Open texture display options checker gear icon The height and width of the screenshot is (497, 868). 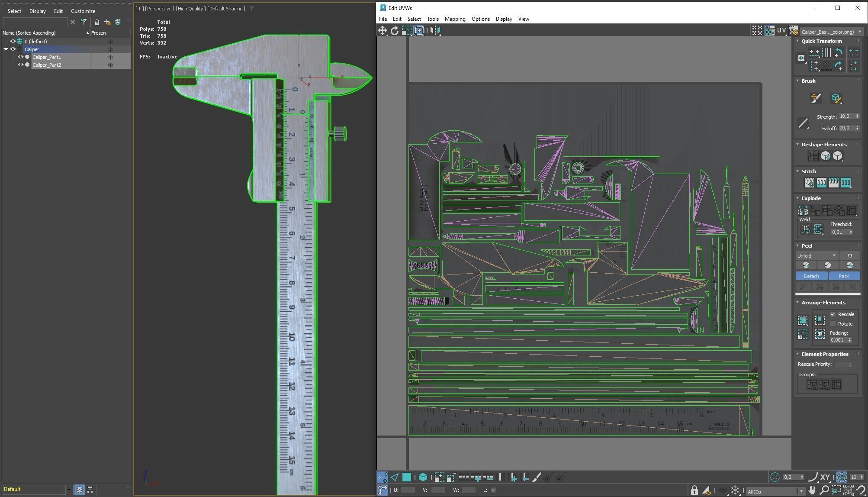coord(793,31)
